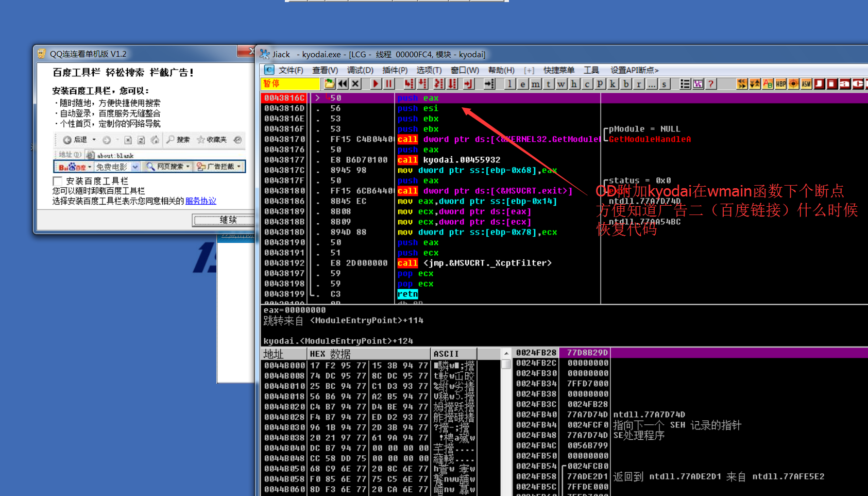Click the Pause execution toolbar icon
The height and width of the screenshot is (496, 868).
point(388,84)
